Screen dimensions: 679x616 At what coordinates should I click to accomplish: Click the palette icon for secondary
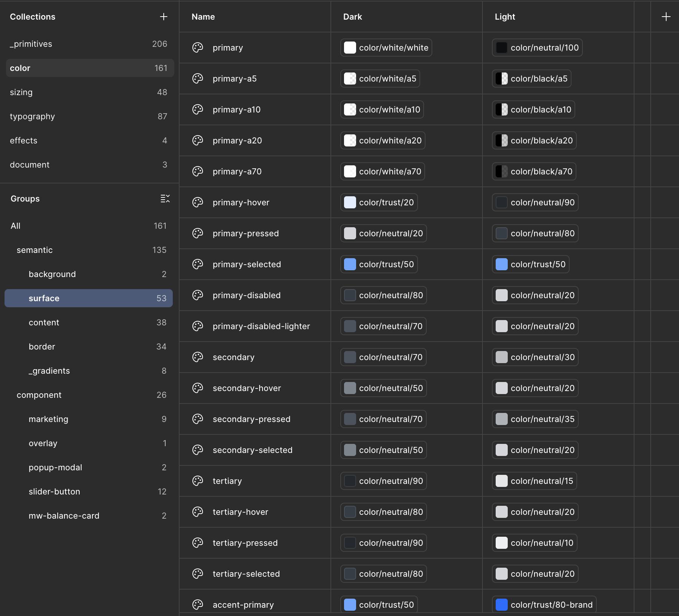pos(198,357)
